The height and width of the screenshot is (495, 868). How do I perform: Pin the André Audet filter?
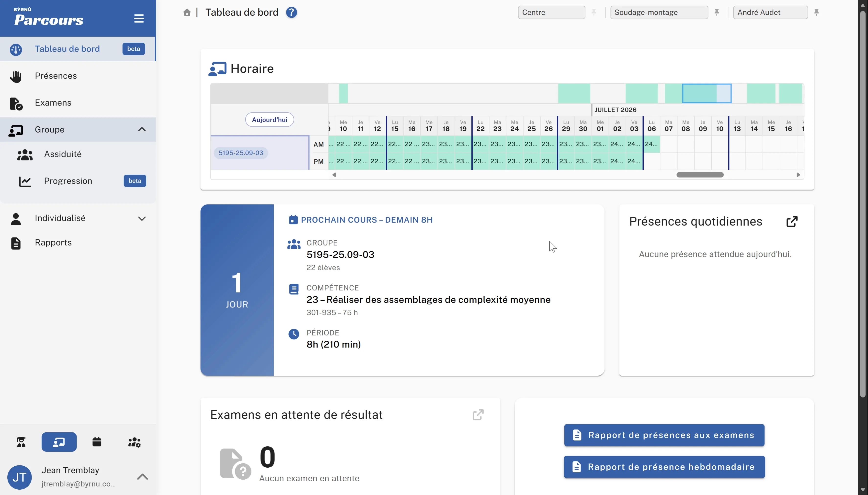(x=816, y=12)
